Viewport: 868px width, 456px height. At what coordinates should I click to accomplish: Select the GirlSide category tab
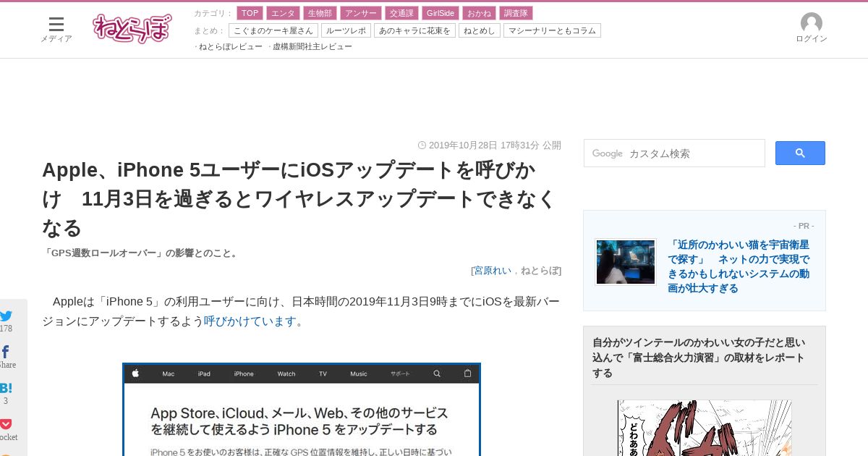click(441, 13)
